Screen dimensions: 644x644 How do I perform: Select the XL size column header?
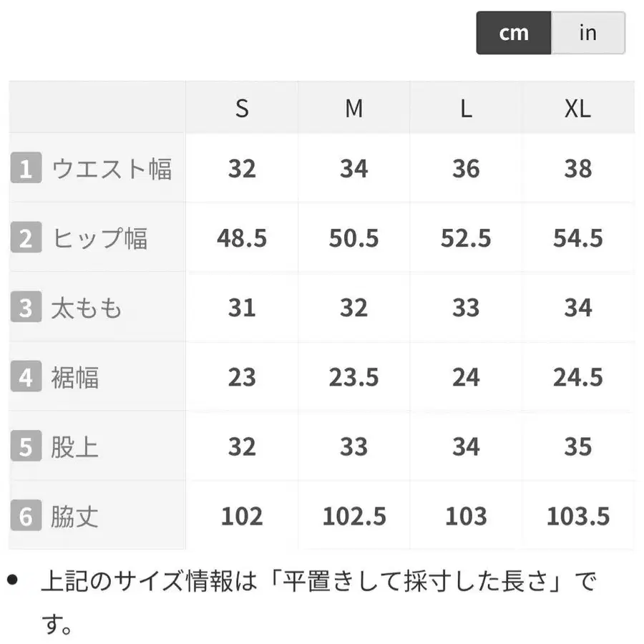578,108
